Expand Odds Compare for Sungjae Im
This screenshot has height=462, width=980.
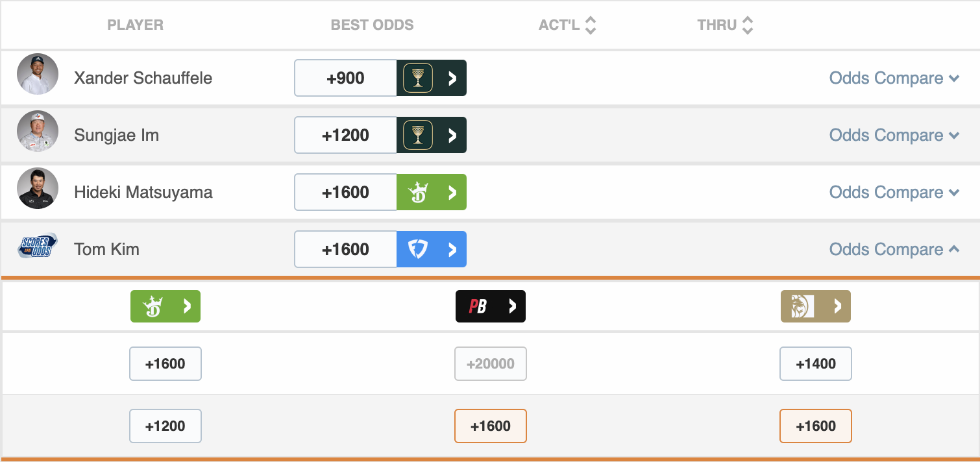894,135
